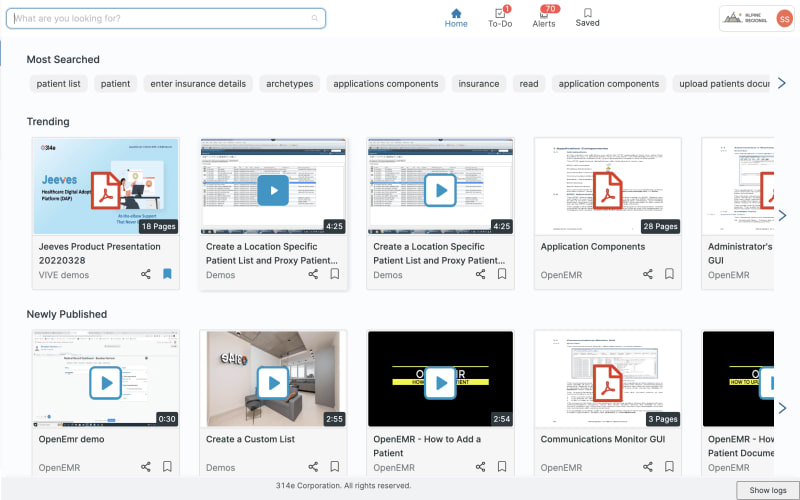Select the 'read' search tag
The image size is (800, 500).
[529, 84]
